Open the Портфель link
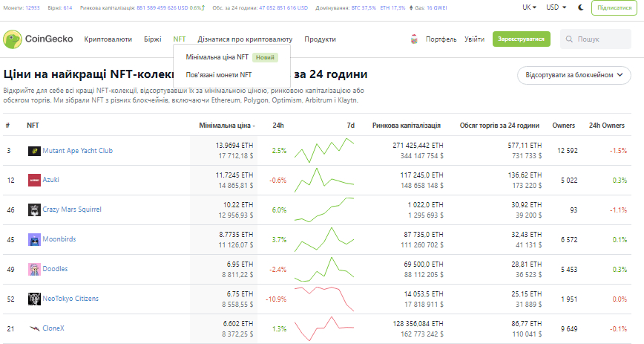This screenshot has width=644, height=344. click(441, 39)
